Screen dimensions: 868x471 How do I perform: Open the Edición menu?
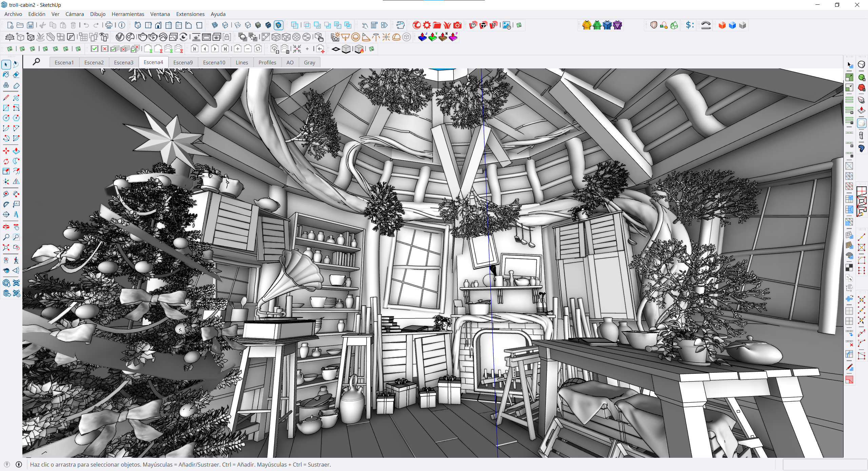(x=37, y=14)
